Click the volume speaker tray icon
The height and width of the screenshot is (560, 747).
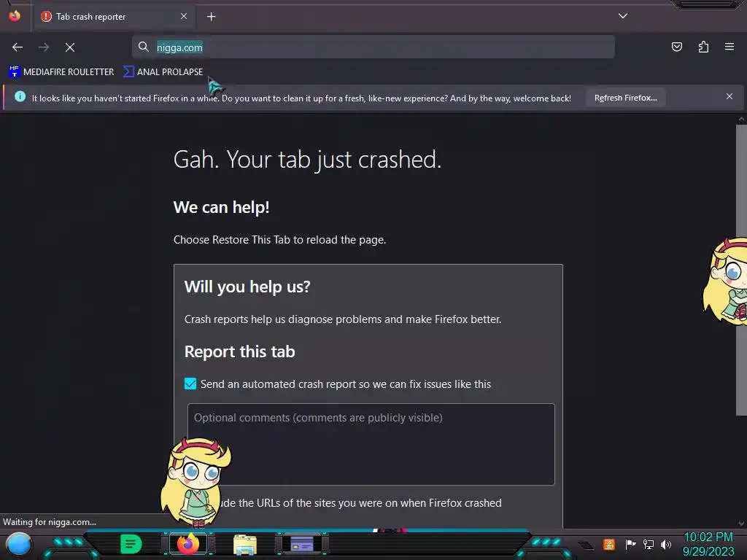(x=666, y=544)
